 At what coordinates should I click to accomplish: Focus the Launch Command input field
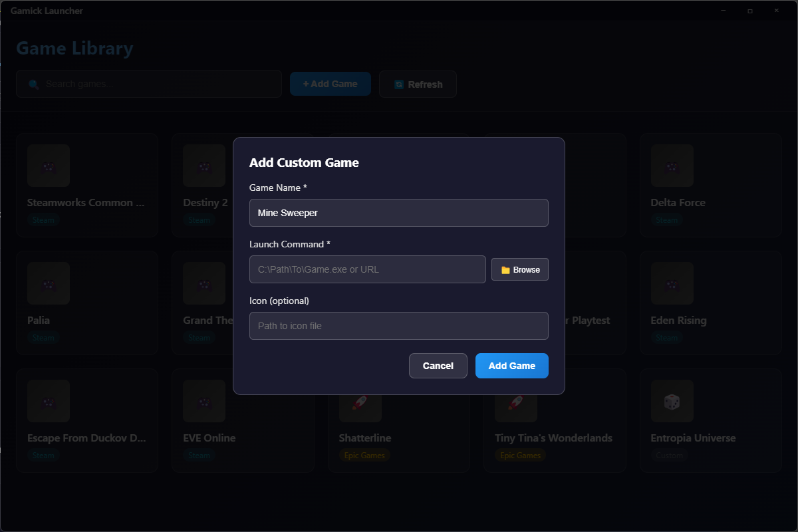368,269
